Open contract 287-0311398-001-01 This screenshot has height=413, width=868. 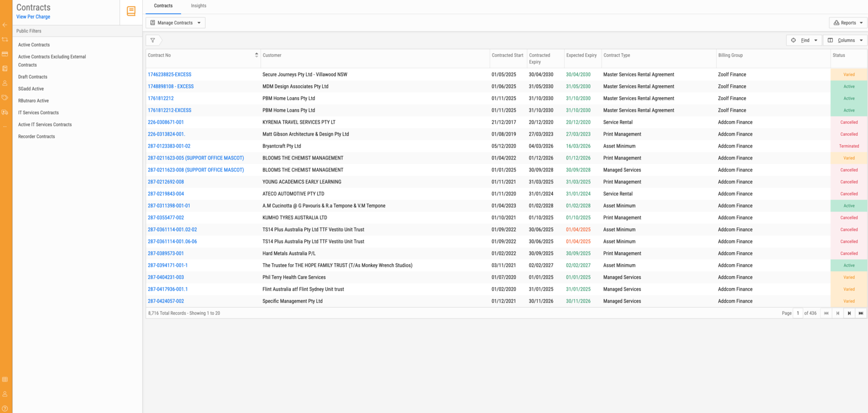pyautogui.click(x=169, y=206)
